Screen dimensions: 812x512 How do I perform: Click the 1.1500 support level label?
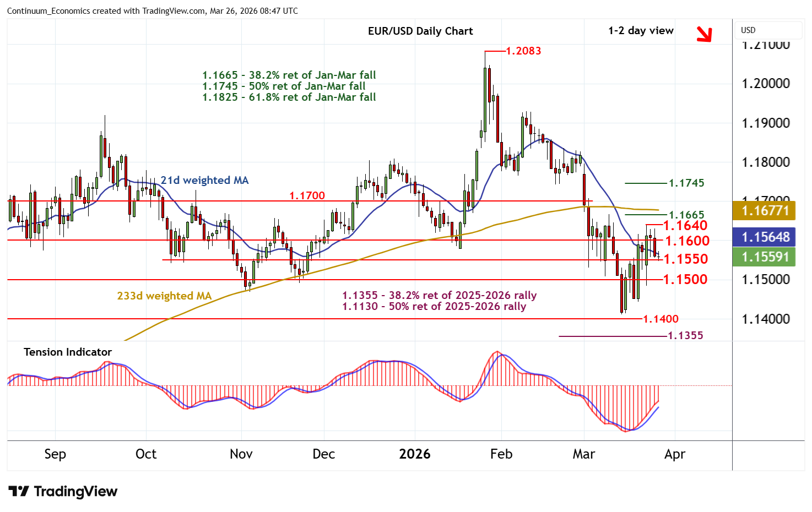pyautogui.click(x=685, y=280)
